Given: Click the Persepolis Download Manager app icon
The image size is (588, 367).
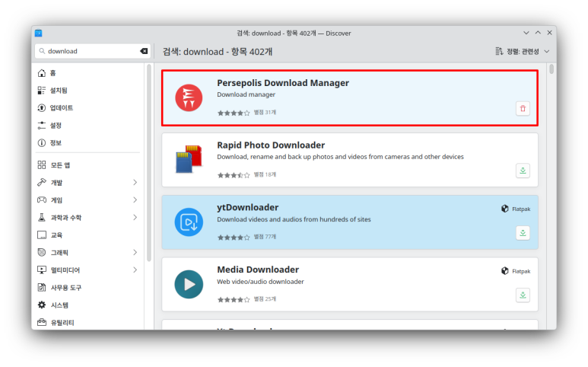Looking at the screenshot, I should pyautogui.click(x=189, y=98).
